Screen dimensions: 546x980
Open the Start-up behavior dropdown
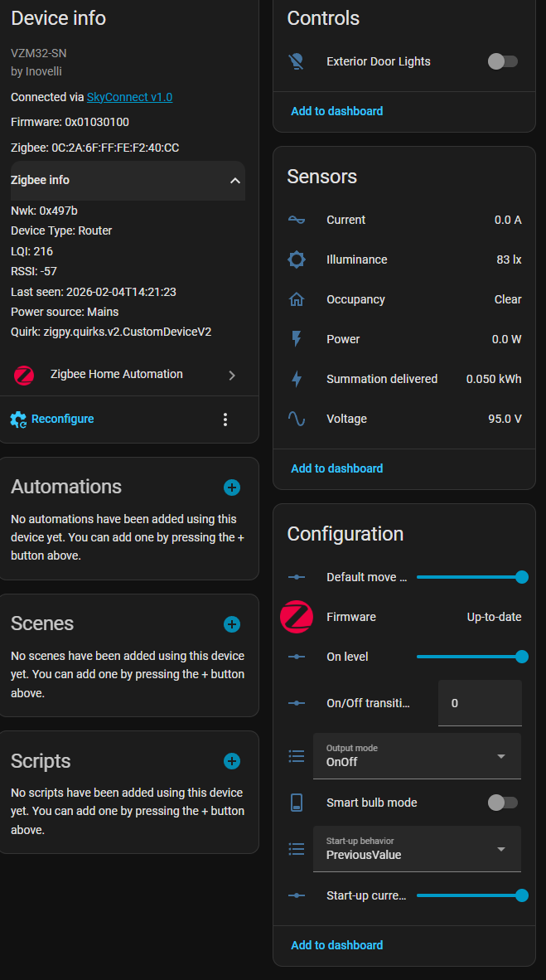click(417, 848)
